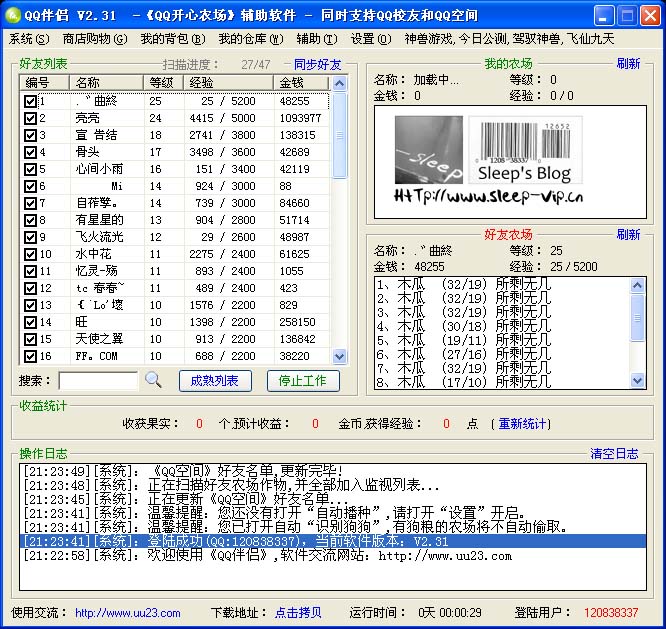Uncheck row 9 飞火流光 checkbox

(x=30, y=237)
